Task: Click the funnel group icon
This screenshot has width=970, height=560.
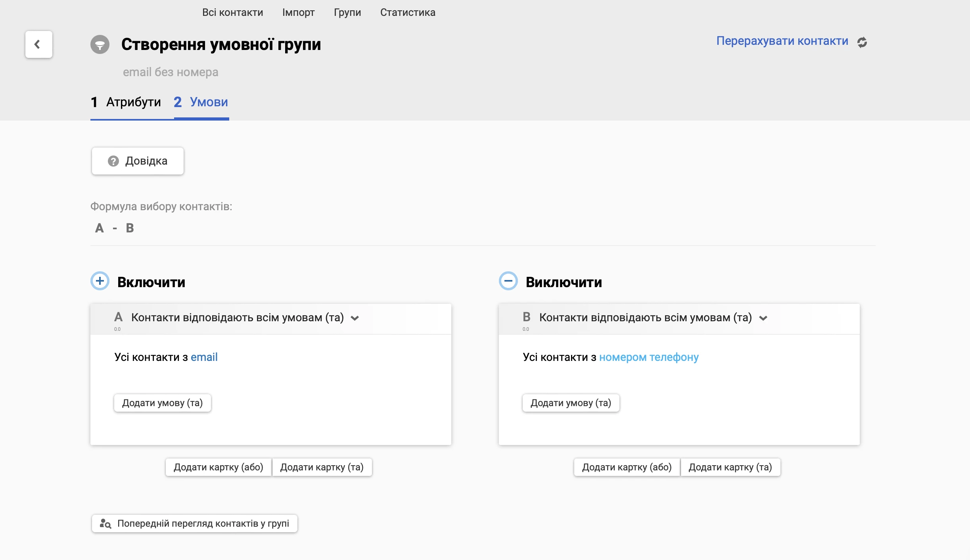Action: [x=100, y=44]
